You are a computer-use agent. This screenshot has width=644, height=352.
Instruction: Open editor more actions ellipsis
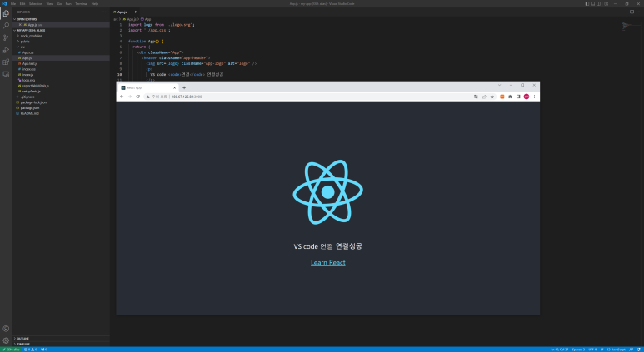coord(638,12)
